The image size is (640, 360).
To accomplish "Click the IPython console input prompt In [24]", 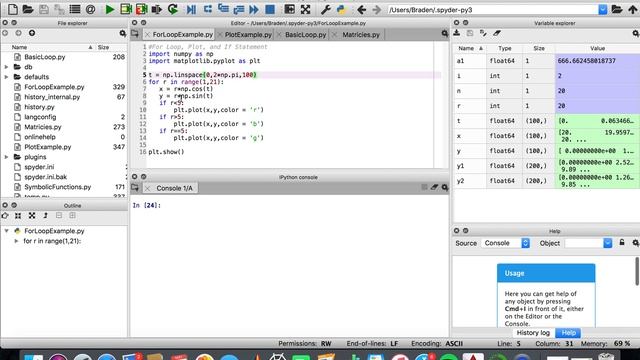I will click(147, 205).
